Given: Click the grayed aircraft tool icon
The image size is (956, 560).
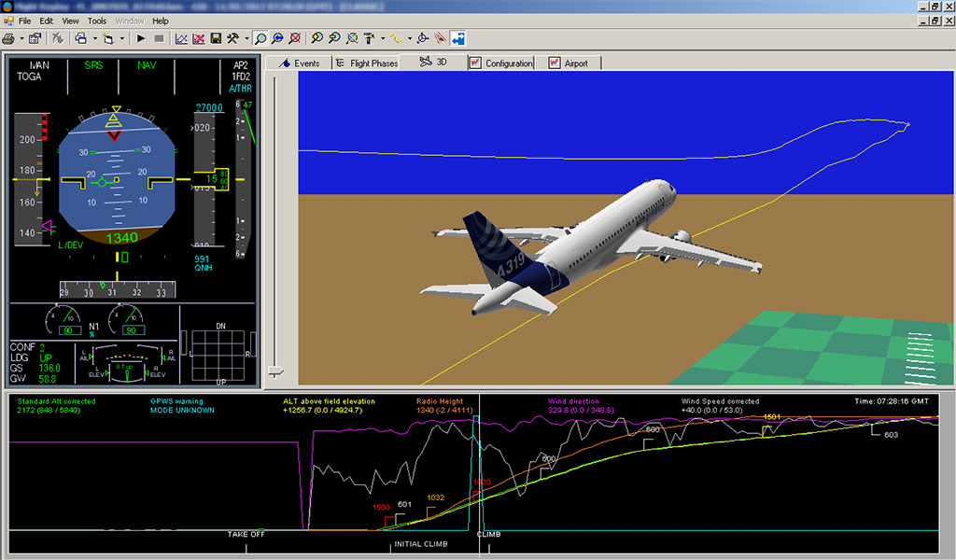Looking at the screenshot, I should coord(58,39).
